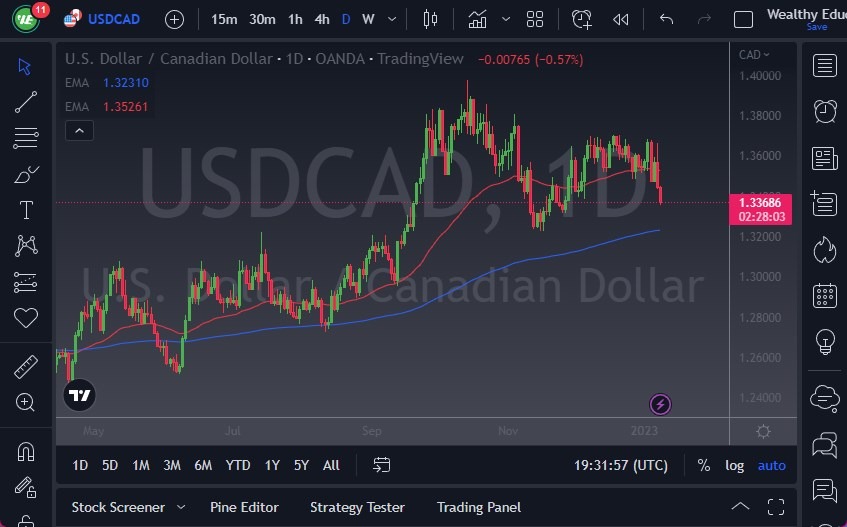The image size is (847, 527).
Task: Open the indicators menu icon
Action: click(x=477, y=19)
